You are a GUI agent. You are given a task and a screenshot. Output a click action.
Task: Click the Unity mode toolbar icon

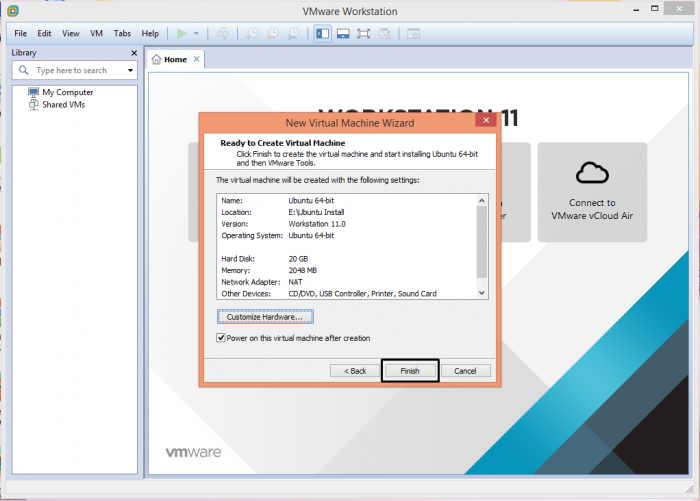(x=384, y=33)
